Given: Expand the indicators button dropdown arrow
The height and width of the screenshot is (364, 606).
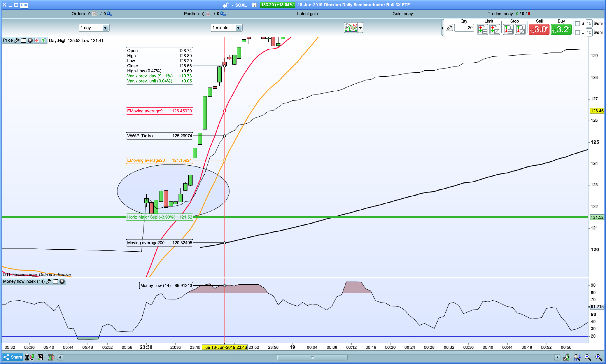Looking at the screenshot, I should [360, 28].
